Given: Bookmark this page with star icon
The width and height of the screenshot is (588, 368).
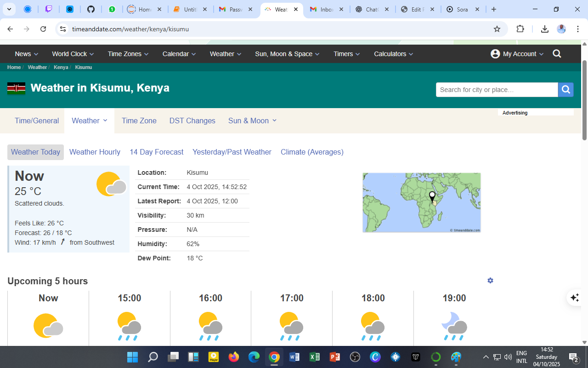Looking at the screenshot, I should (497, 29).
